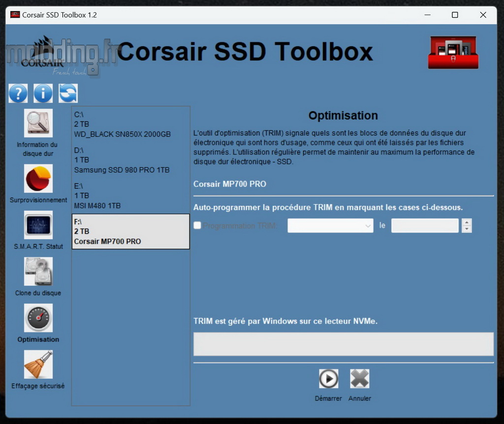The height and width of the screenshot is (424, 504).
Task: Open the Help question mark icon
Action: pyautogui.click(x=18, y=93)
